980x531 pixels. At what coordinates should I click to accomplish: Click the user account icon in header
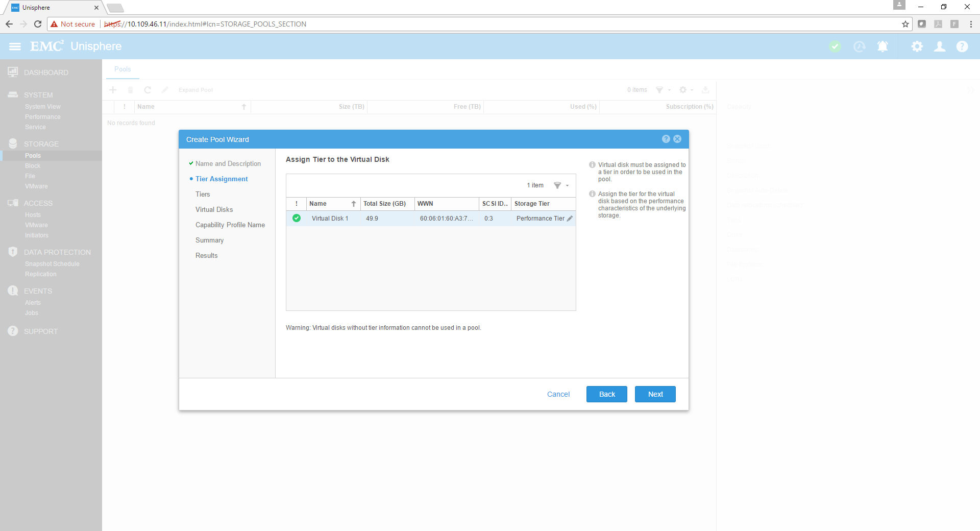tap(939, 46)
